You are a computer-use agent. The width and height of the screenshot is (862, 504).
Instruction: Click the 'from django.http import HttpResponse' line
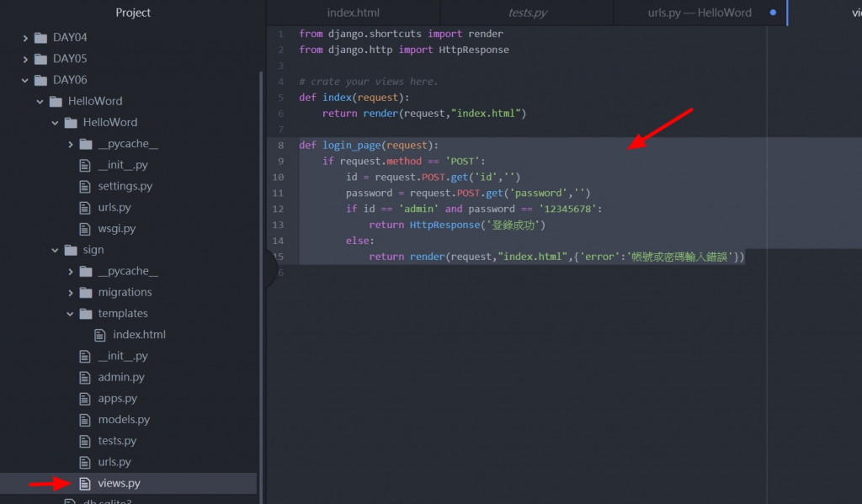pyautogui.click(x=404, y=50)
